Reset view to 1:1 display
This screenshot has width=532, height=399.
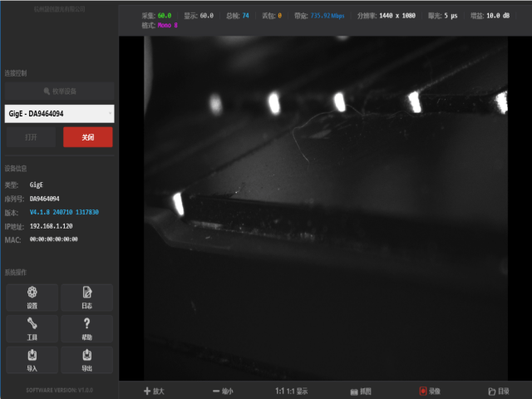[x=291, y=391]
